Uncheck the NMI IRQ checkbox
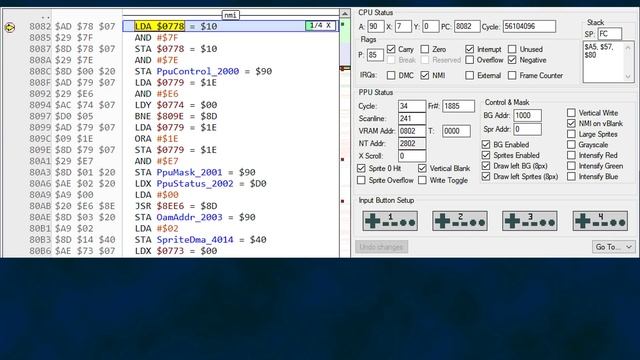The height and width of the screenshot is (360, 640). point(425,76)
